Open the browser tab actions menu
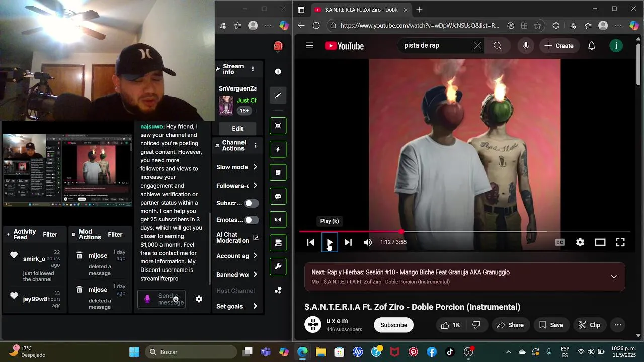This screenshot has height=362, width=644. tap(301, 10)
